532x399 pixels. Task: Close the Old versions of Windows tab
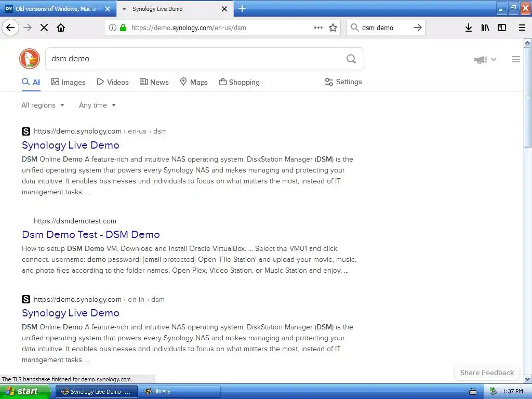click(x=108, y=9)
